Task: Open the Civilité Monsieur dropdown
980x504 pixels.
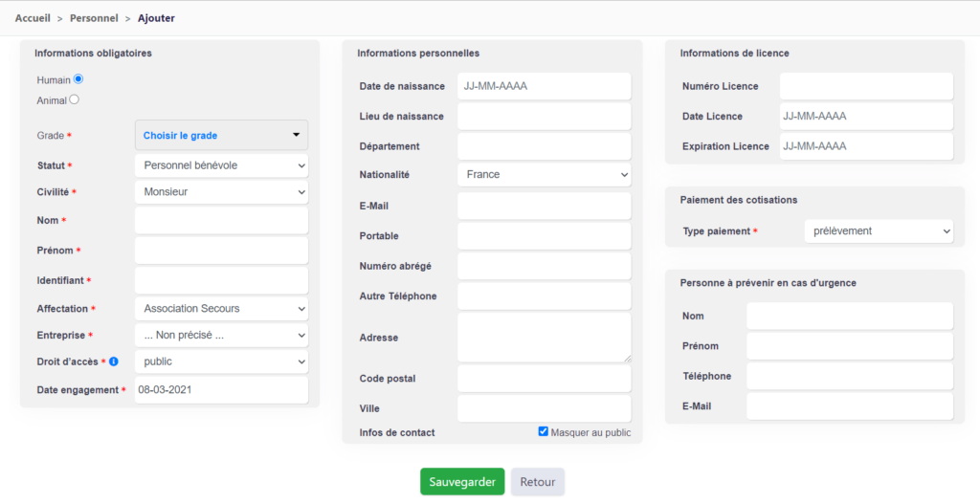Action: [221, 191]
